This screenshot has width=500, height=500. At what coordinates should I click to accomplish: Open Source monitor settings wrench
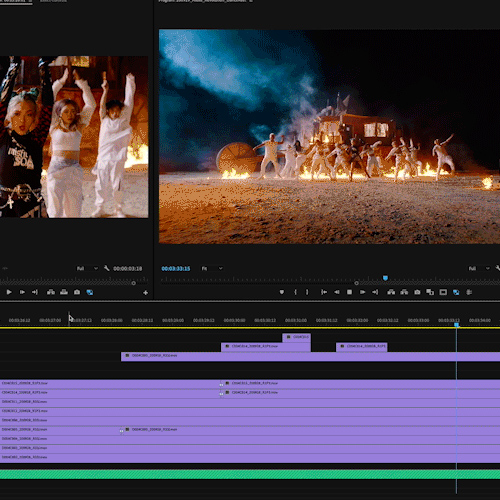(107, 268)
